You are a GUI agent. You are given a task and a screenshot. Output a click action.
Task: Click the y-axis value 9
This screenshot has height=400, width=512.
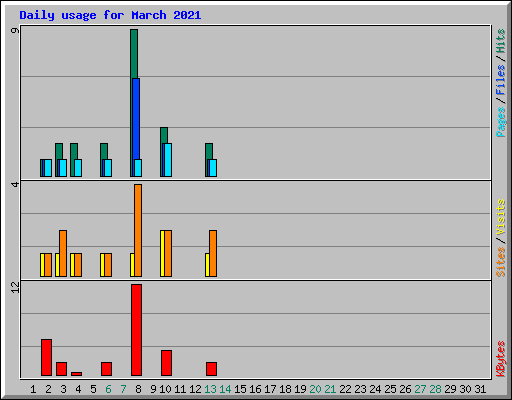tap(15, 31)
